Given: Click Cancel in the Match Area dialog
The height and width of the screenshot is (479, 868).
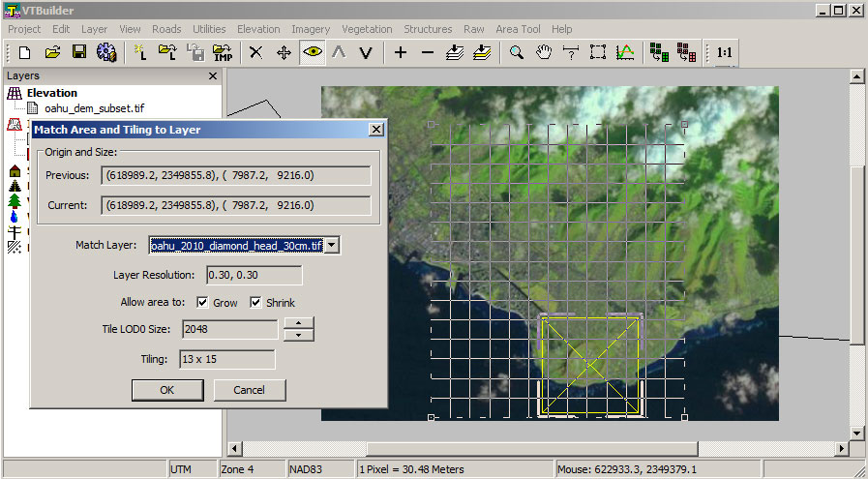Looking at the screenshot, I should tap(249, 390).
